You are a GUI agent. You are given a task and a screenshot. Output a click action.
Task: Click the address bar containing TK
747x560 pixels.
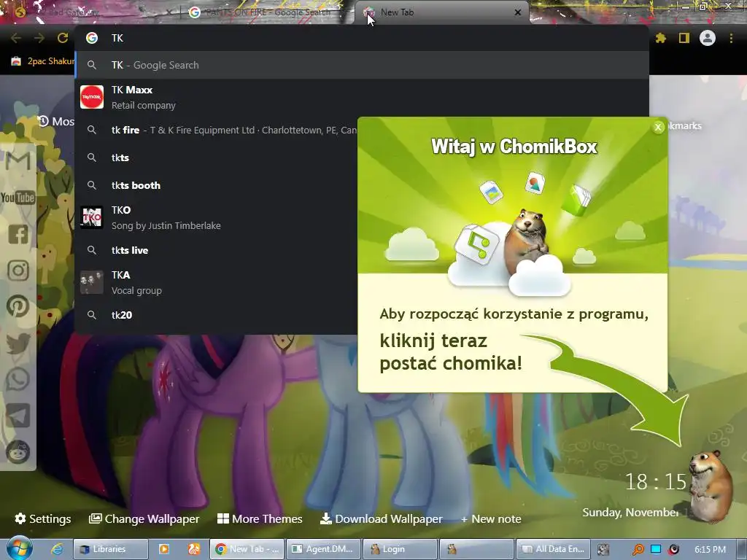pyautogui.click(x=362, y=38)
